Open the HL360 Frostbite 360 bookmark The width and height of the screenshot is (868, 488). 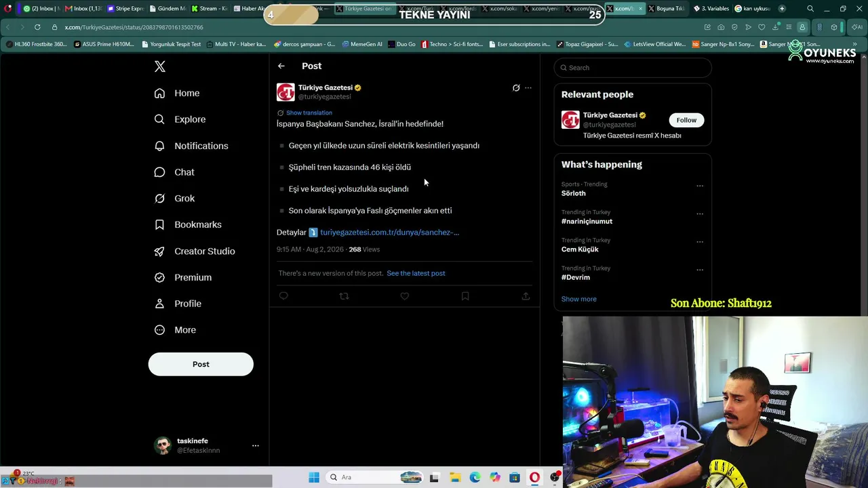tap(37, 44)
